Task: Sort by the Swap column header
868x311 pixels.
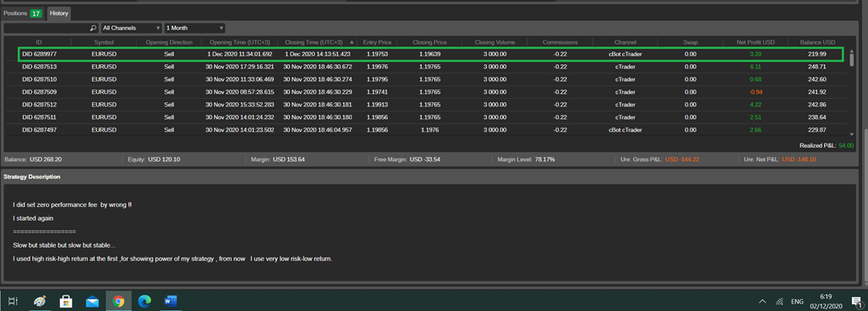Action: [691, 42]
